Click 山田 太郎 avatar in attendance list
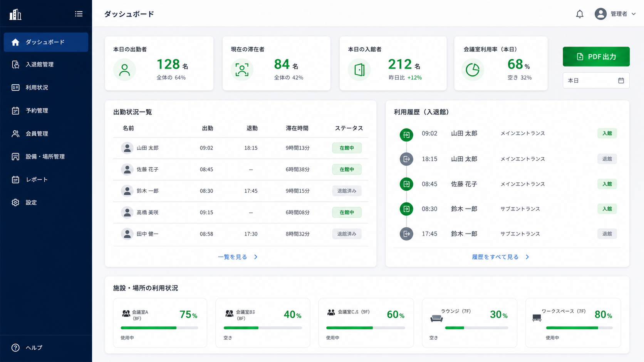 click(127, 148)
